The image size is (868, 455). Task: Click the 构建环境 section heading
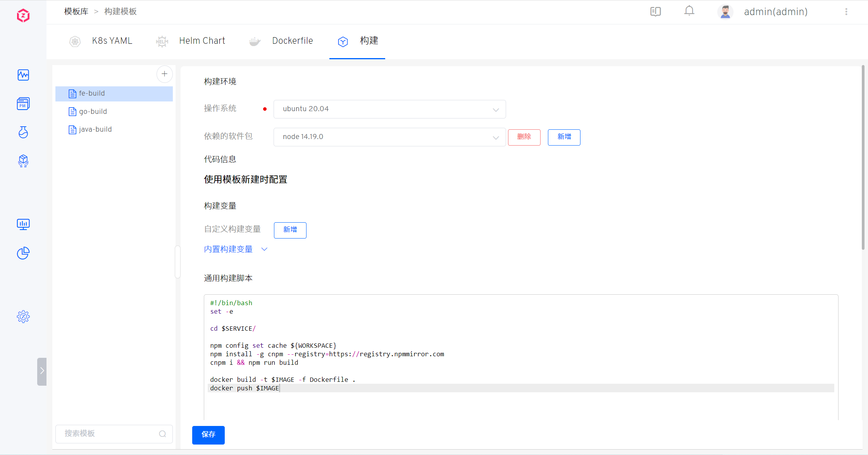pyautogui.click(x=220, y=82)
